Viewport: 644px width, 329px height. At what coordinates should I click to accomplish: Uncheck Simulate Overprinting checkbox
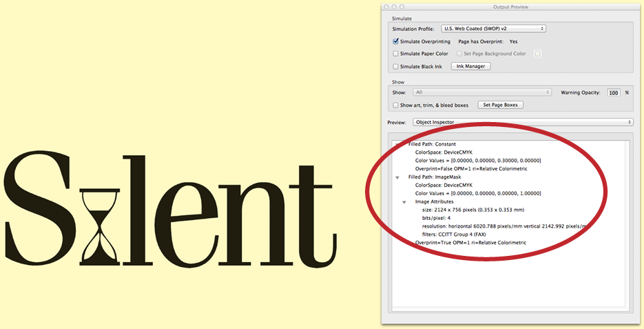click(395, 41)
